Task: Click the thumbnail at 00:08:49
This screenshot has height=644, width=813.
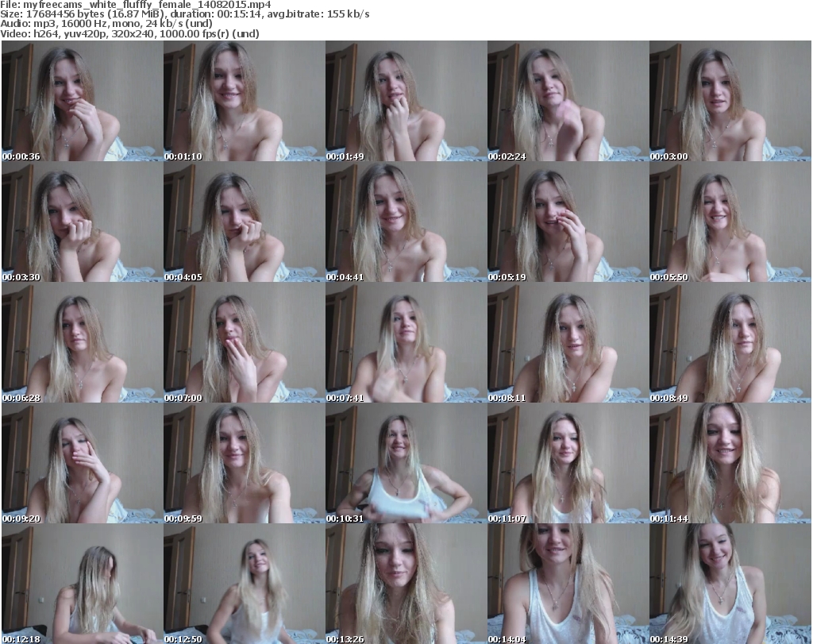Action: click(x=730, y=343)
